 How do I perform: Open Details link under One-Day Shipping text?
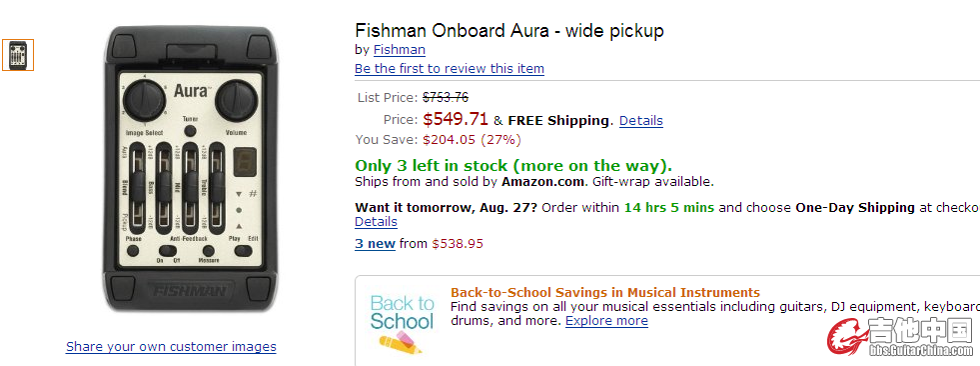(376, 221)
